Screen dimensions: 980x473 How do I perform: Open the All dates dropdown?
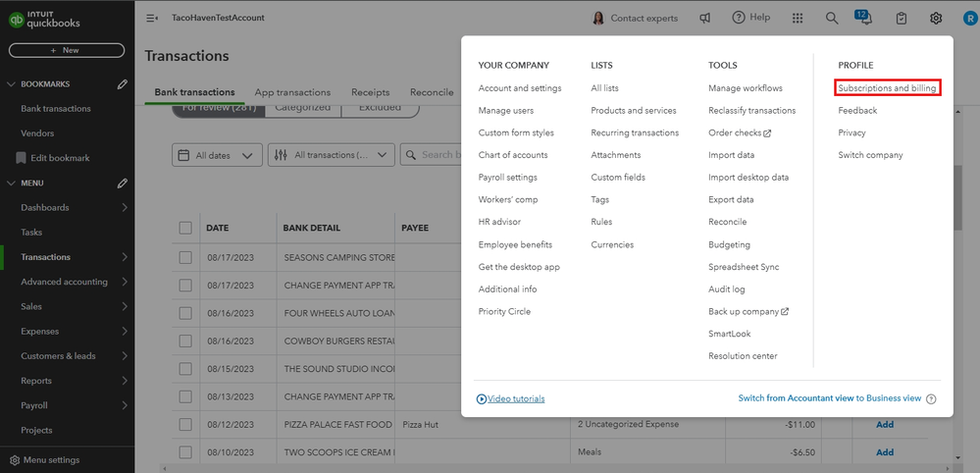[218, 155]
